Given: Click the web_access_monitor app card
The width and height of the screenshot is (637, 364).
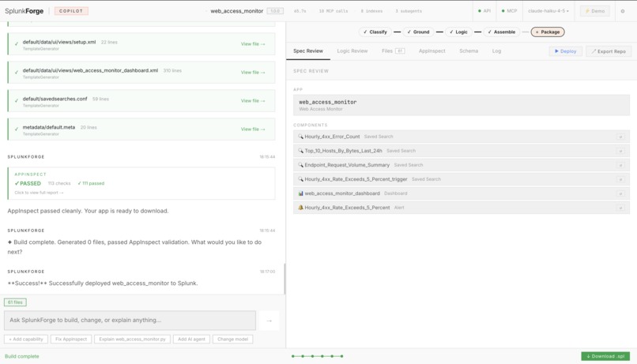Looking at the screenshot, I should click(462, 105).
